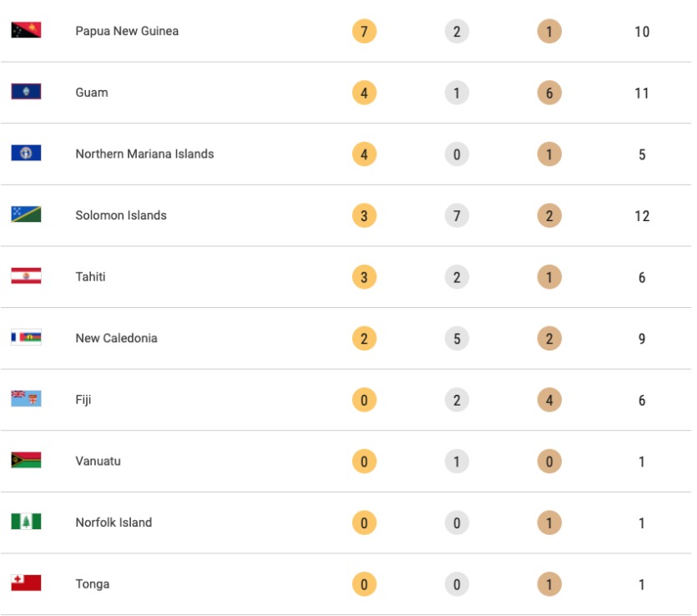
Task: Click Fiji's bronze medal badge
Action: (x=549, y=401)
